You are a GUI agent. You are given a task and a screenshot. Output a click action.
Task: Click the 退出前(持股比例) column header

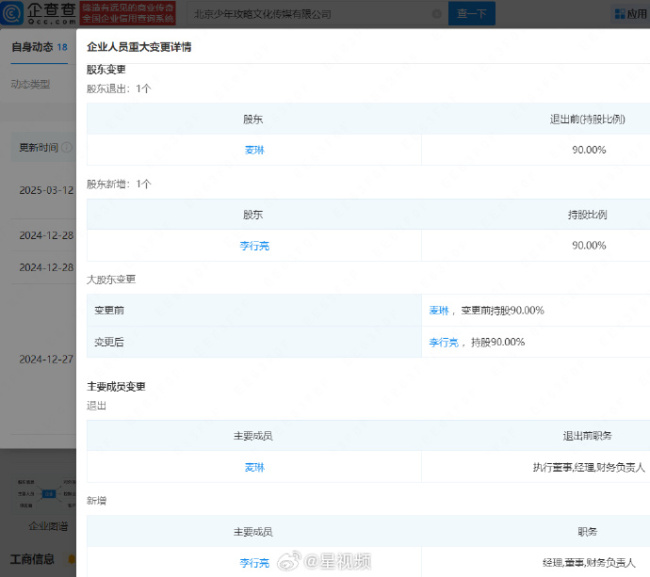pos(587,119)
